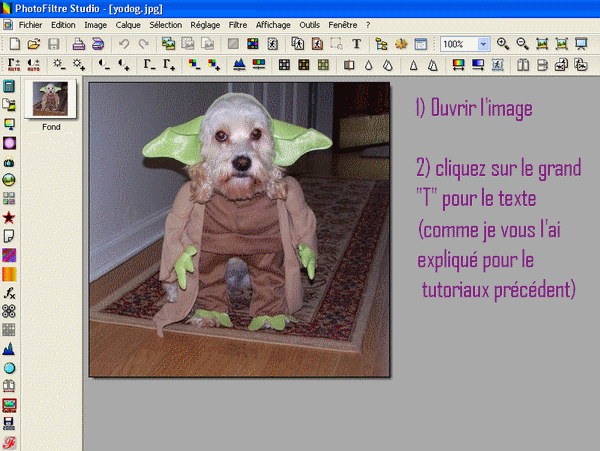The image size is (600, 451).
Task: Redo the action with the right curved arrow
Action: (143, 44)
